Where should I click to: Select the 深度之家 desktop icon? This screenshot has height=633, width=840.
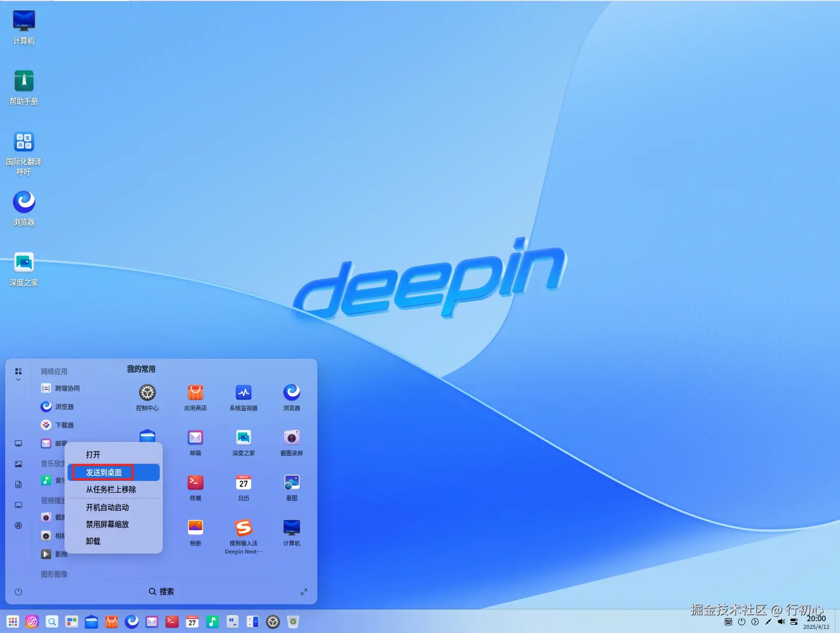coord(24,269)
